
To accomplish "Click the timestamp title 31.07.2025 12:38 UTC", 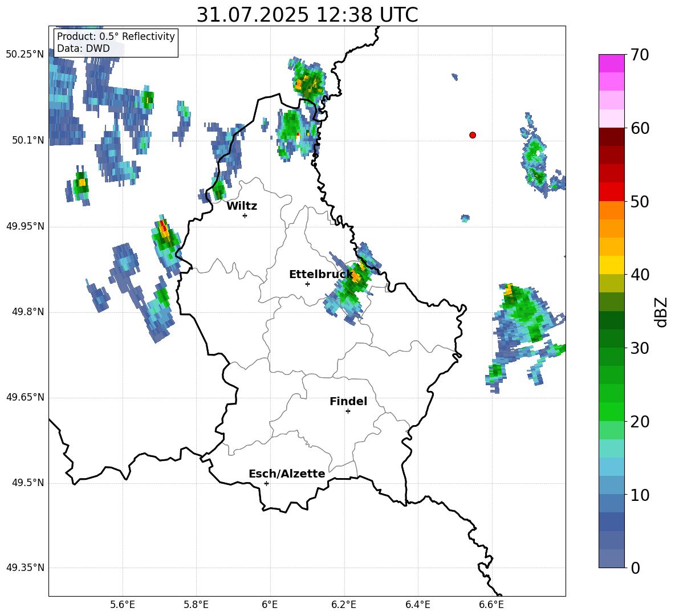I will click(x=307, y=15).
